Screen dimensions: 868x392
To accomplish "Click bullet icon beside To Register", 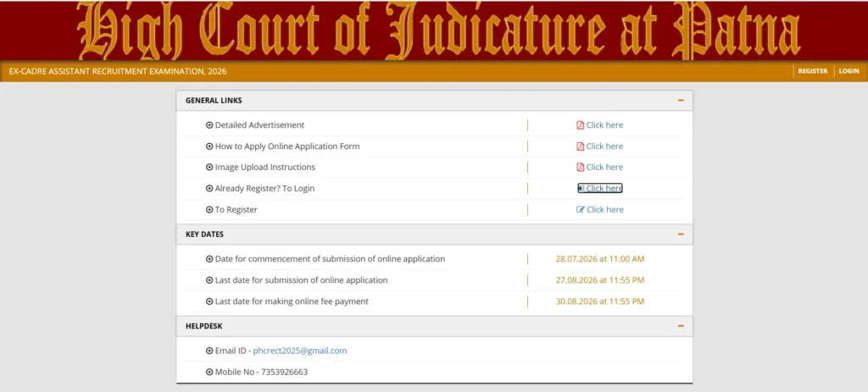I will [x=209, y=209].
